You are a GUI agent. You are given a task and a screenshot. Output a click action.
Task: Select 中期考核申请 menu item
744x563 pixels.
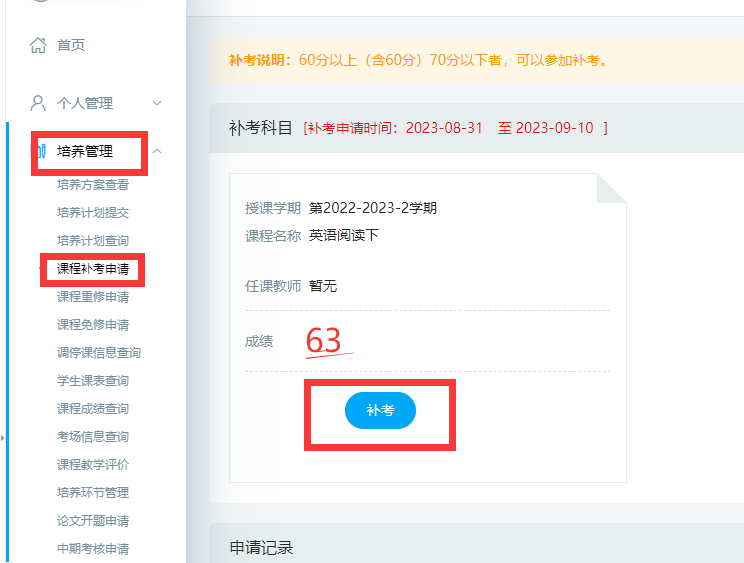coord(93,549)
